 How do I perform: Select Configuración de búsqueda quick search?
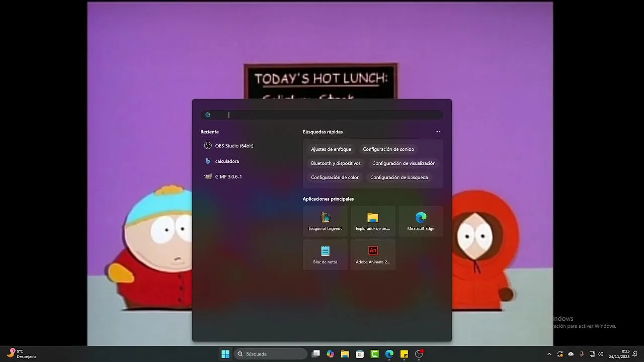tap(399, 177)
